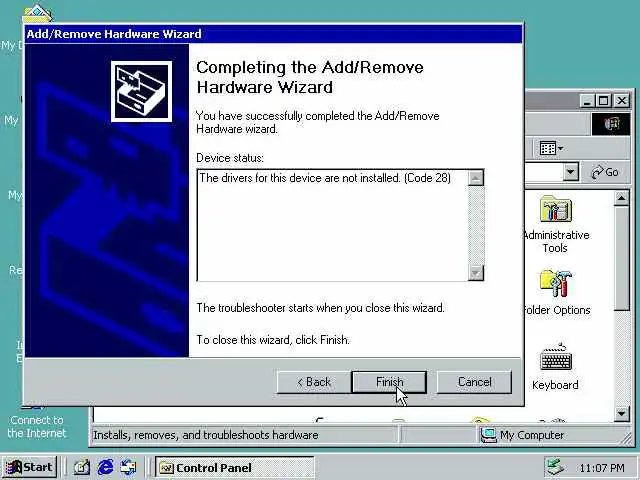
Task: Click the system tray hardware icon
Action: (x=556, y=467)
